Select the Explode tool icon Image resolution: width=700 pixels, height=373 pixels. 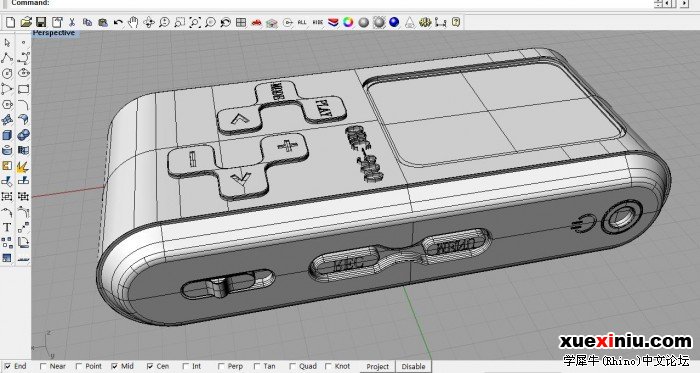click(23, 166)
